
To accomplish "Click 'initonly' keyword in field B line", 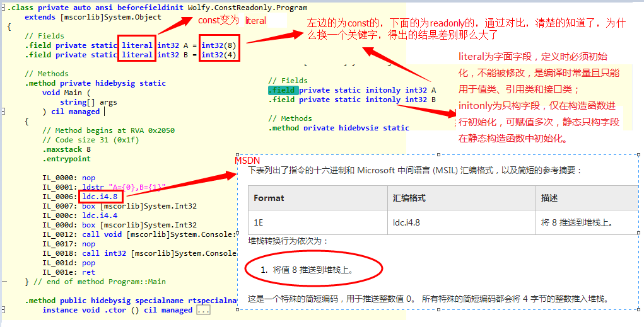I will point(383,100).
